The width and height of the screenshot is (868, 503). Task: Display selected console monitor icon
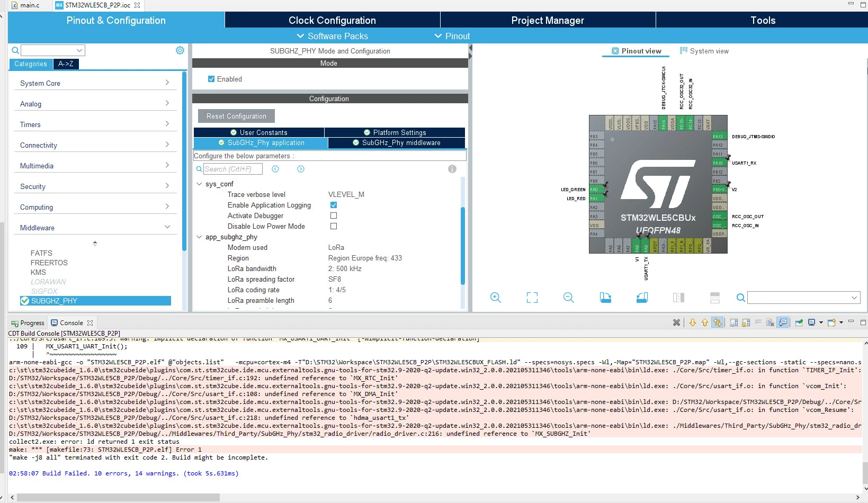coord(812,322)
